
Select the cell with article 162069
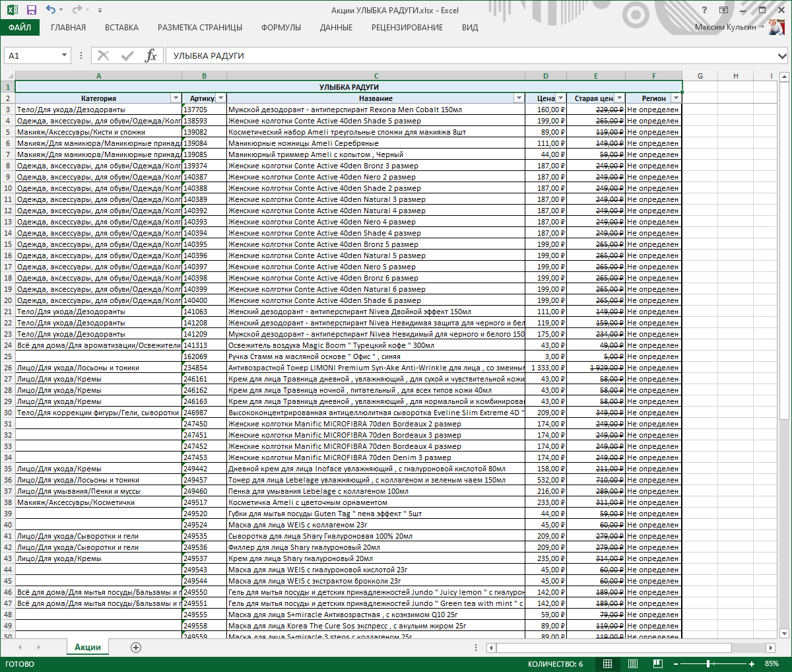[x=204, y=356]
